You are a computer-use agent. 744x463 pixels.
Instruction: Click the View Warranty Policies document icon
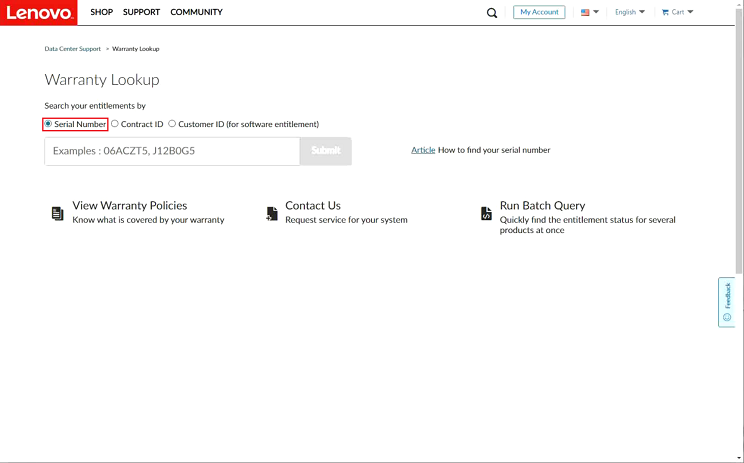[57, 213]
